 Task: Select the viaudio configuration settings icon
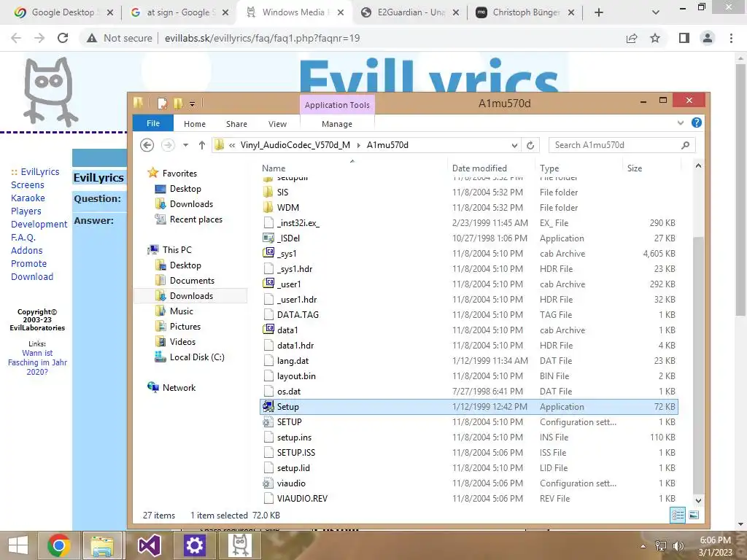click(x=268, y=483)
